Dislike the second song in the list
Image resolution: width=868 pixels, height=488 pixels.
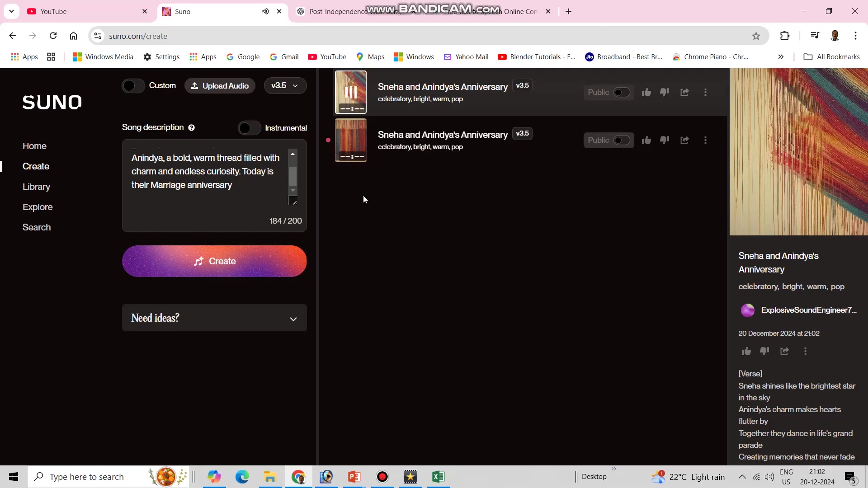[x=665, y=140]
